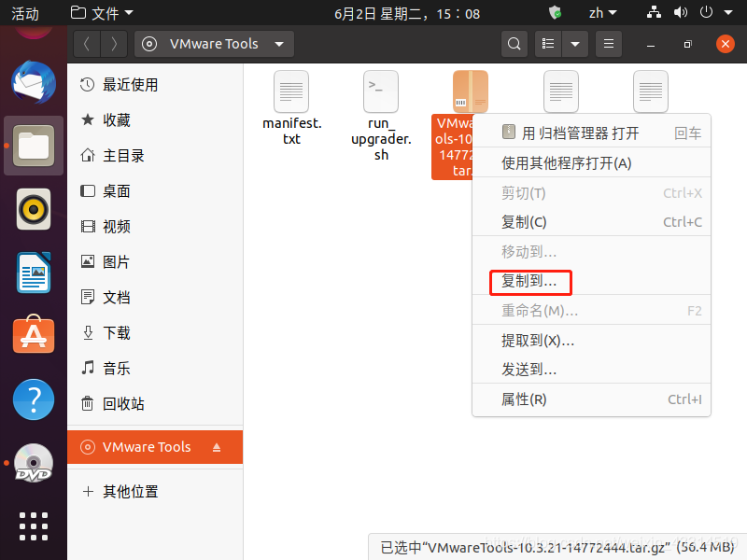
Task: Open the zh input method dropdown
Action: coord(602,13)
